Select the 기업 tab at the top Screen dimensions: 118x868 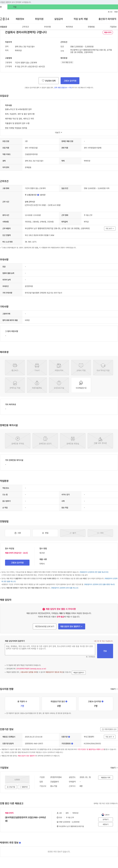click(15, 7)
